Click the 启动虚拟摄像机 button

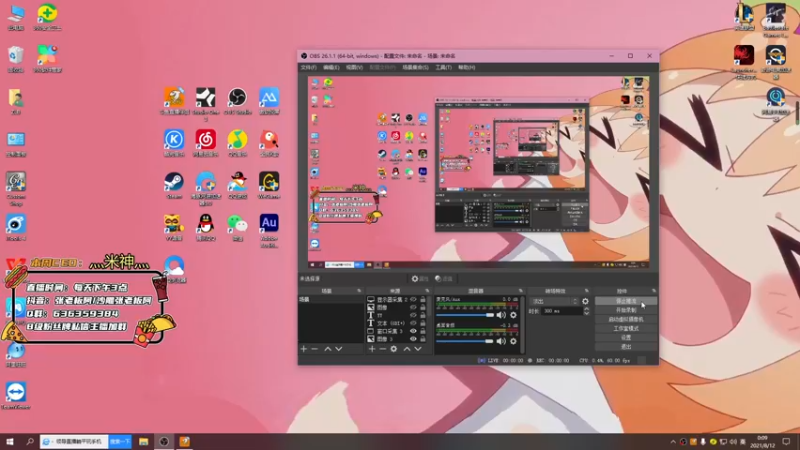coord(626,319)
